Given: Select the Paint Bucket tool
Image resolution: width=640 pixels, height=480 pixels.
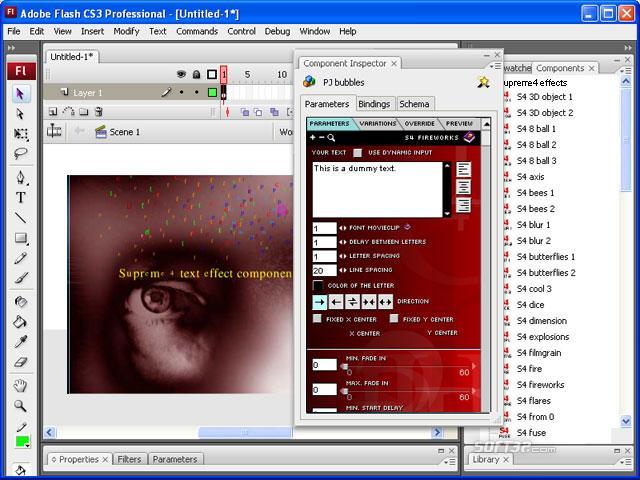Looking at the screenshot, I should pyautogui.click(x=20, y=322).
